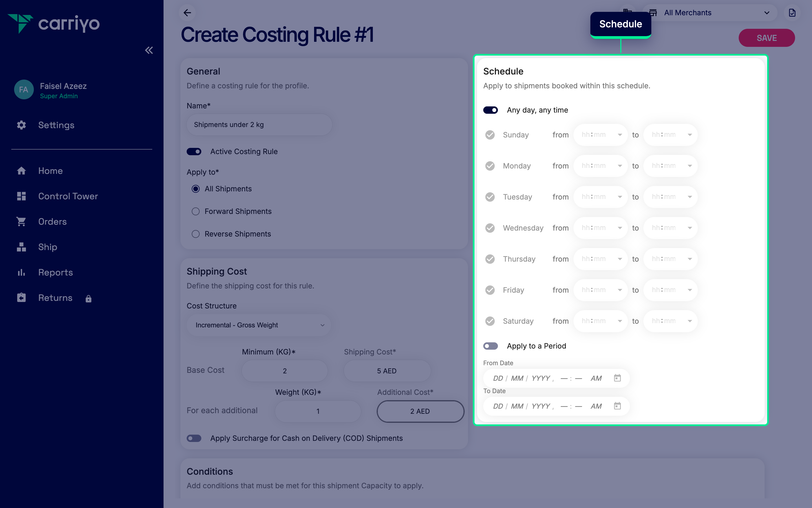Select the All Shipments radio button
Viewport: 812px width, 508px height.
pos(196,189)
